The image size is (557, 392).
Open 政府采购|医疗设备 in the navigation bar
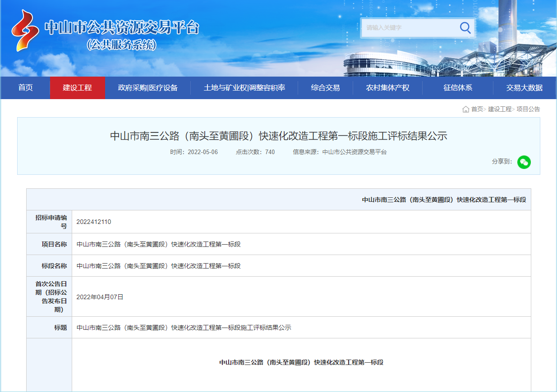coord(148,88)
